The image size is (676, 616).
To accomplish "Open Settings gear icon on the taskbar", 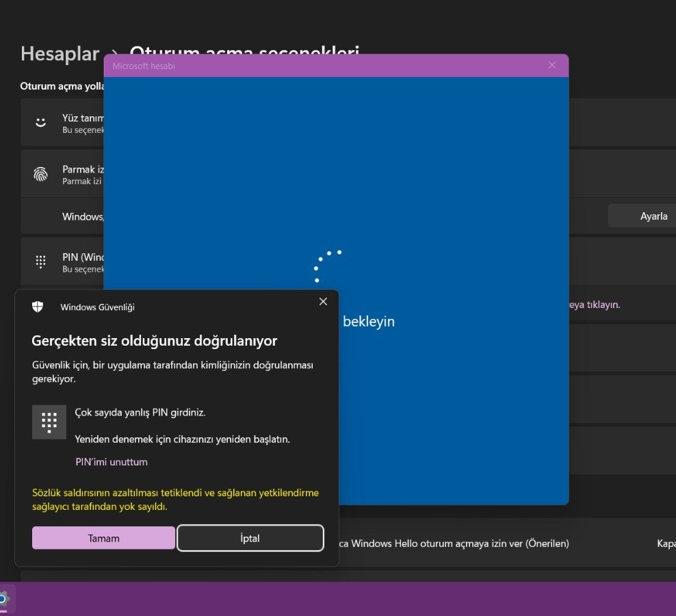I will (x=3, y=599).
